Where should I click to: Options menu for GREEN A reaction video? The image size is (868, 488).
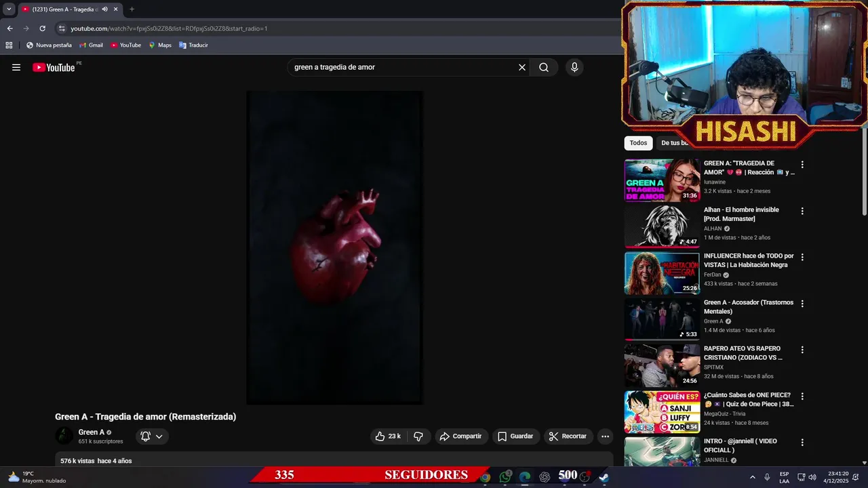[x=802, y=165]
